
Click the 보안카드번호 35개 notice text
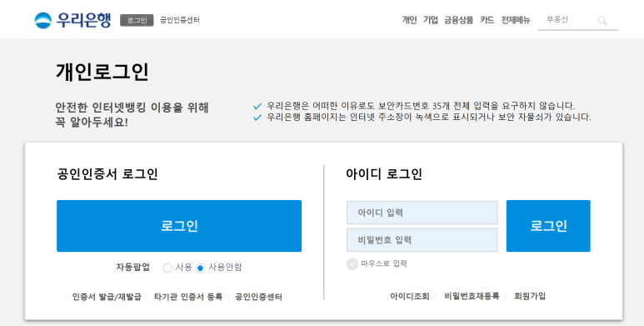click(x=421, y=106)
